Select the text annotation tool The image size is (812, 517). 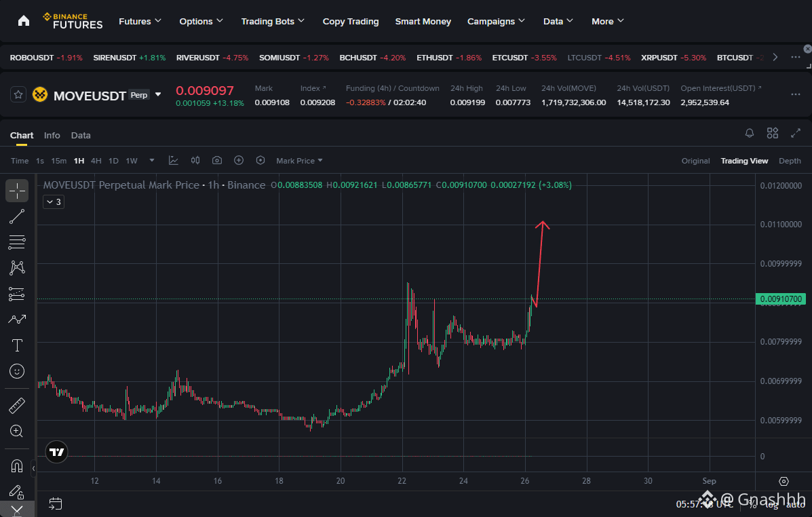coord(17,345)
